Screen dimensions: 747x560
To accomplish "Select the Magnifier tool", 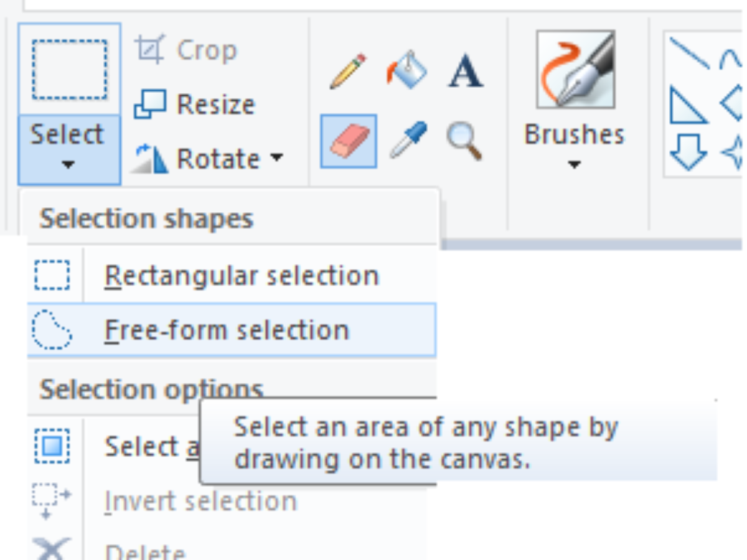I will tap(464, 139).
